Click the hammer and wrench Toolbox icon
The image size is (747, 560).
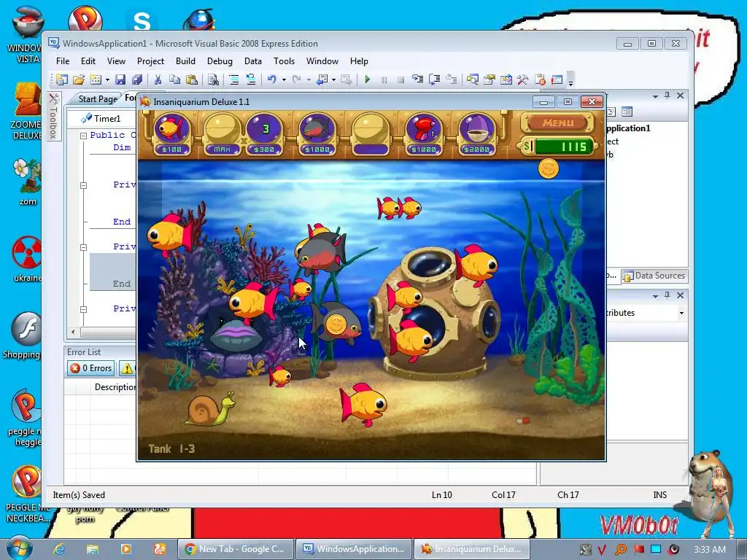click(x=522, y=79)
